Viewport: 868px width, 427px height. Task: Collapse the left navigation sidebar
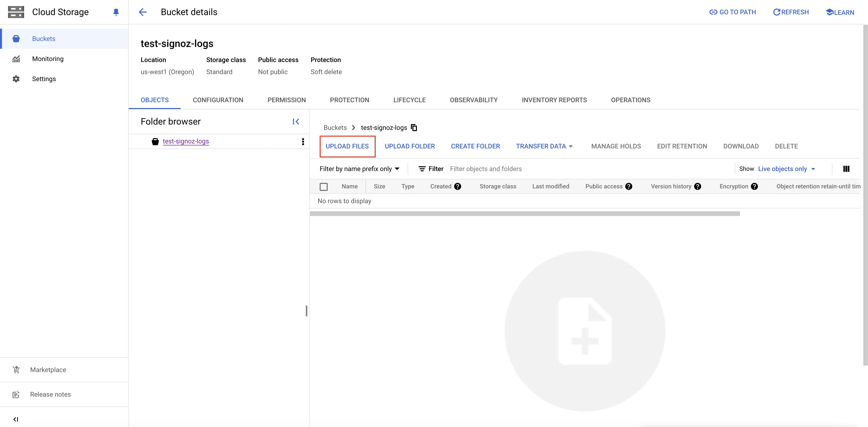(16, 419)
